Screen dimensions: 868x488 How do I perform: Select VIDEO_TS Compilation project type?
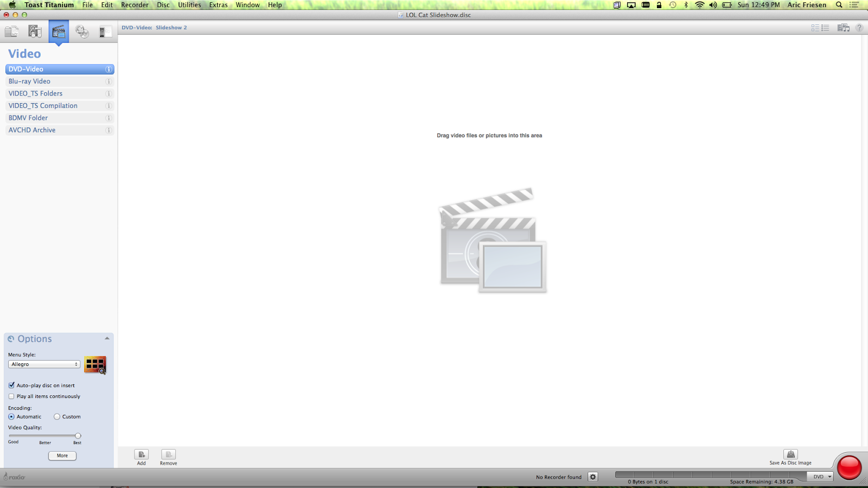[60, 106]
